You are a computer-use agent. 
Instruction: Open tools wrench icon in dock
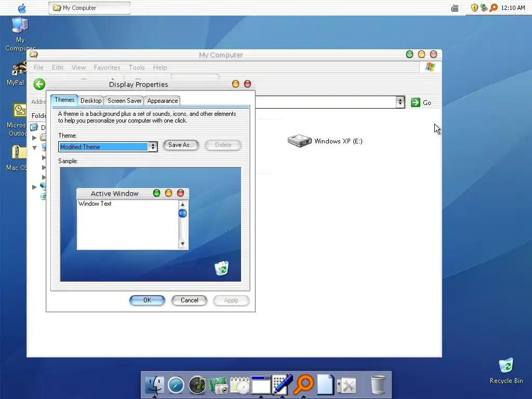347,386
